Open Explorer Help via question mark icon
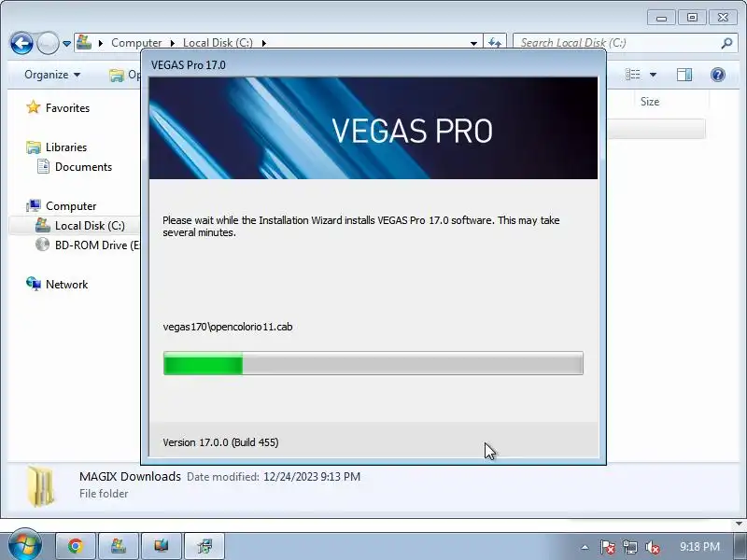 717,75
